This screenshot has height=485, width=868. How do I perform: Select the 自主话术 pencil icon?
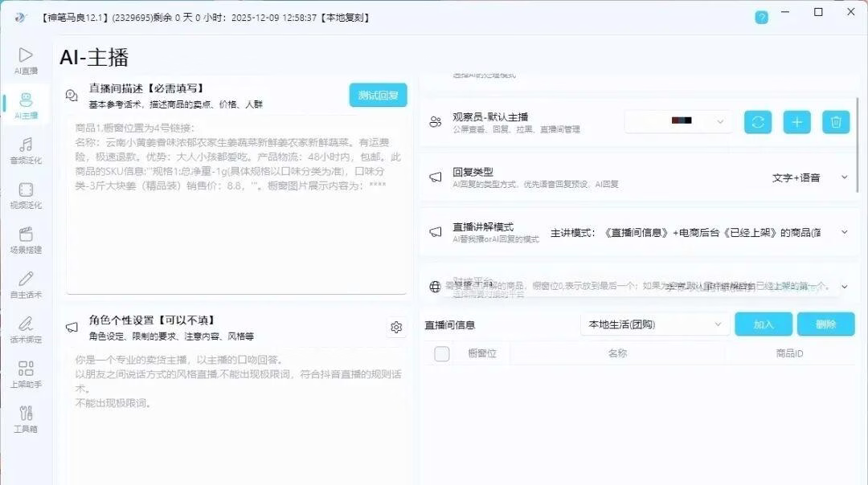(x=26, y=279)
